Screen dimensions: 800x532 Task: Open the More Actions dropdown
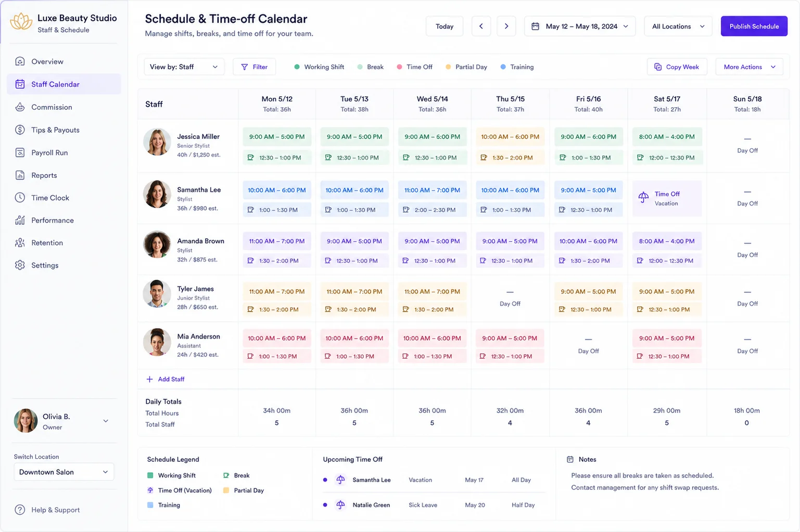pos(750,67)
